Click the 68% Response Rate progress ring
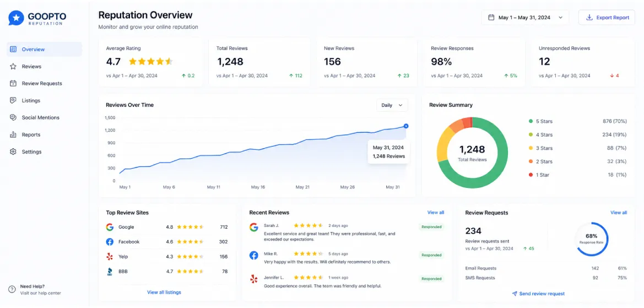Viewport: 644px width, 308px height. point(592,239)
